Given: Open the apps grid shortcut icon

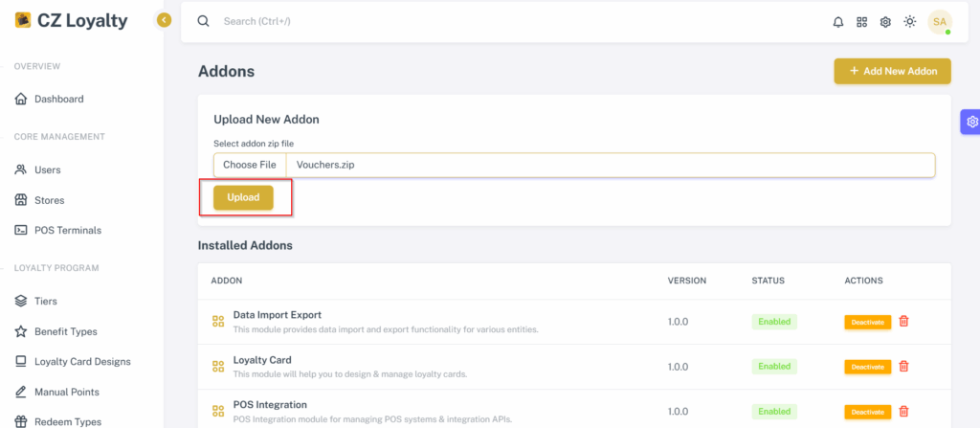Looking at the screenshot, I should [x=862, y=22].
